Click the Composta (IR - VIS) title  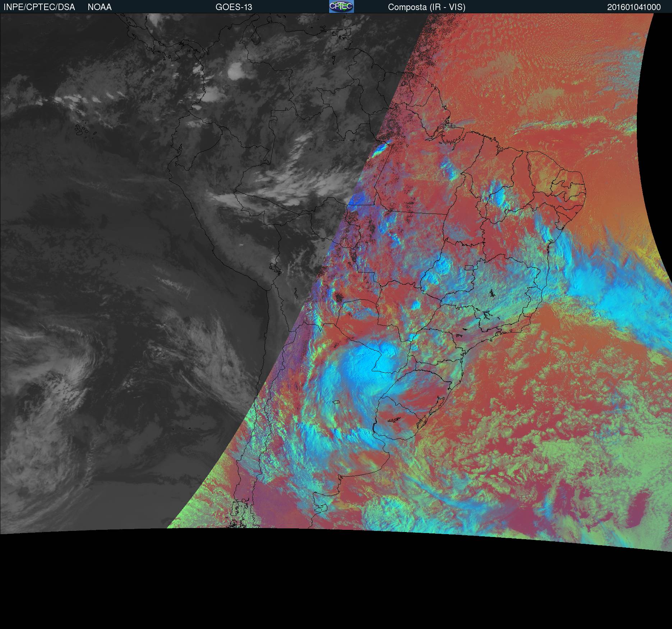coord(427,7)
